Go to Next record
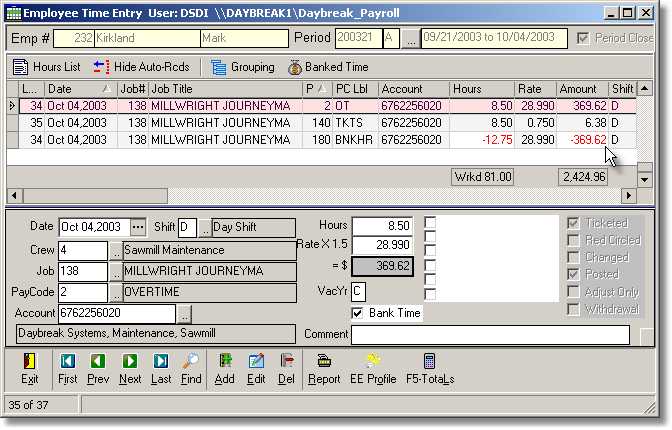672x430 pixels. [130, 369]
